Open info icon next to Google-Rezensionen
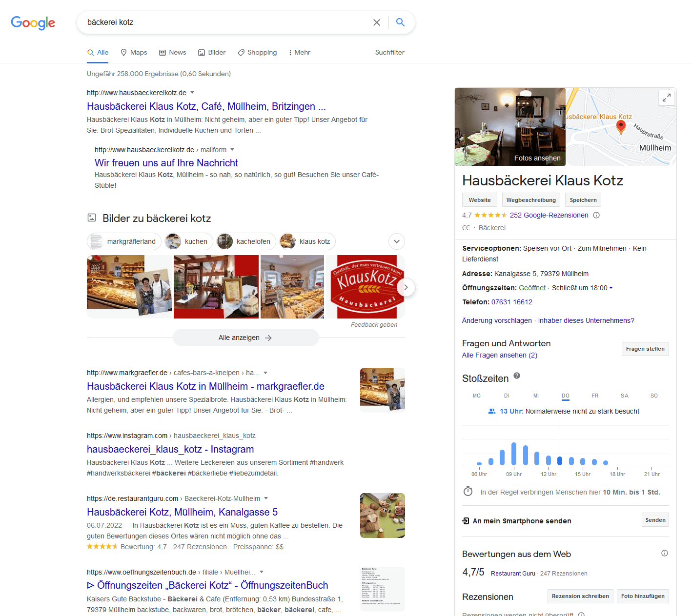 pos(596,215)
